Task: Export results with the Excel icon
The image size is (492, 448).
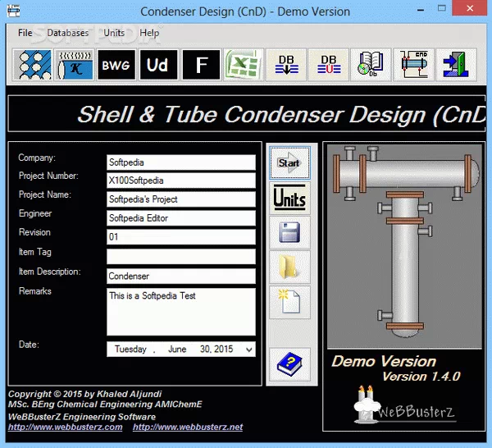Action: point(244,65)
